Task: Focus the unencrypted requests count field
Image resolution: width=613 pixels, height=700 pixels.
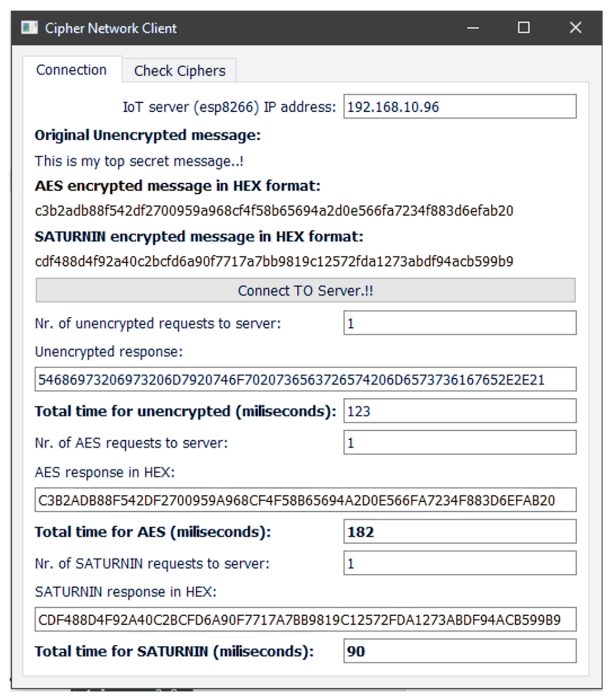Action: coord(459,323)
